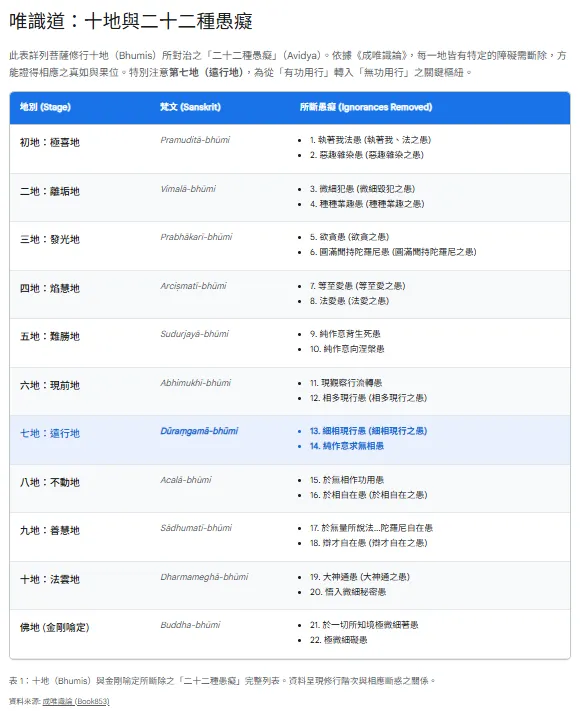
Task: Select the Sanskrit term Vimalā-bhūmi
Action: tap(188, 189)
